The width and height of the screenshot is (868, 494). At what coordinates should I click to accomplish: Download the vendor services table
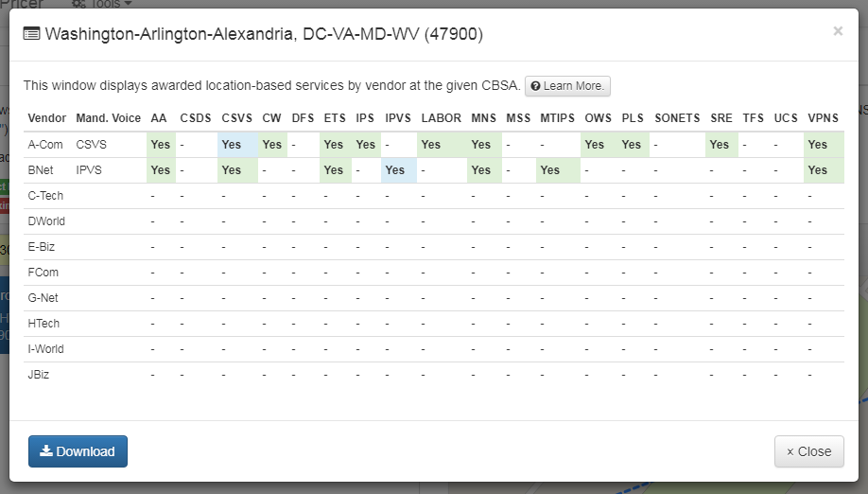tap(78, 451)
